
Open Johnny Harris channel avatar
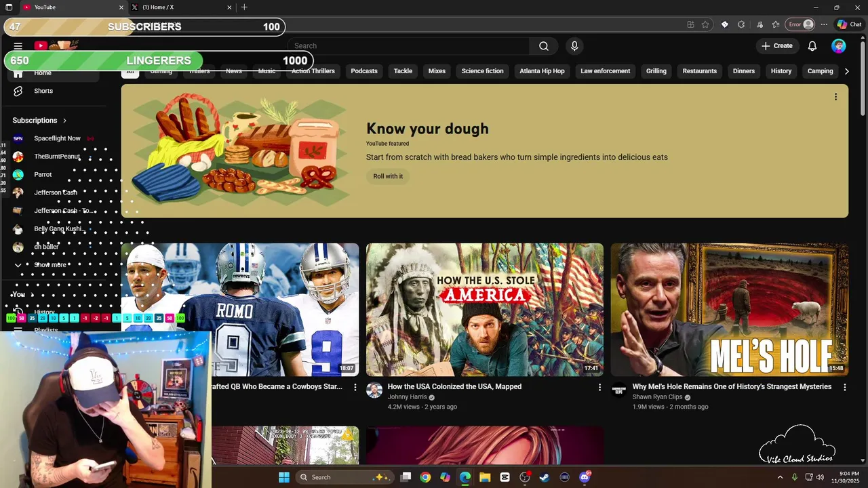click(x=374, y=390)
